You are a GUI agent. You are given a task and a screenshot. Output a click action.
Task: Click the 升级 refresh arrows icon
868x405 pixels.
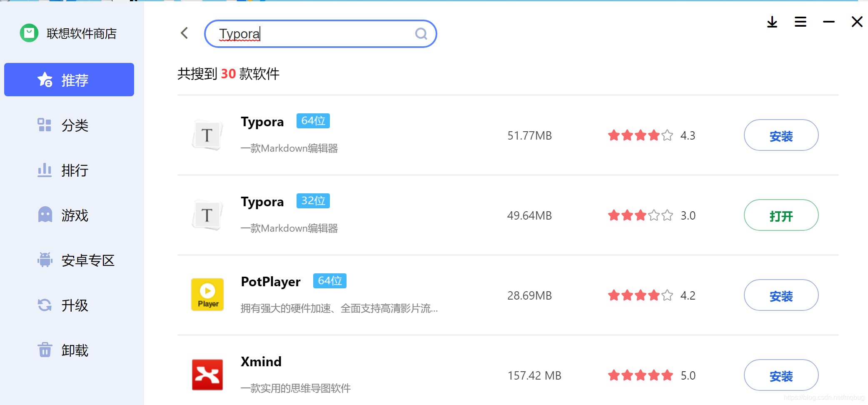pyautogui.click(x=45, y=305)
